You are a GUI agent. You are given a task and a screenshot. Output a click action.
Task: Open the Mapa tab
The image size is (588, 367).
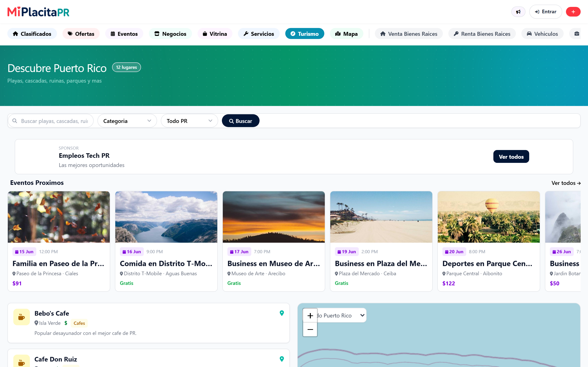pos(346,34)
